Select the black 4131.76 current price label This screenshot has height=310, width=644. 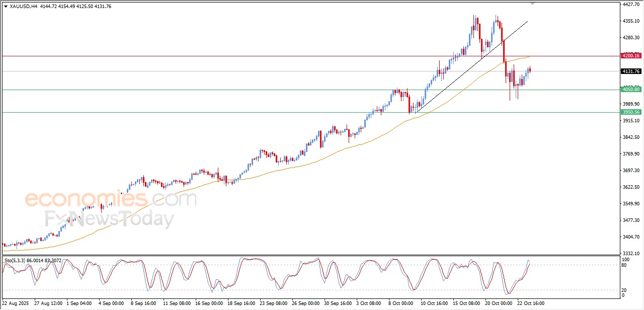coord(631,71)
